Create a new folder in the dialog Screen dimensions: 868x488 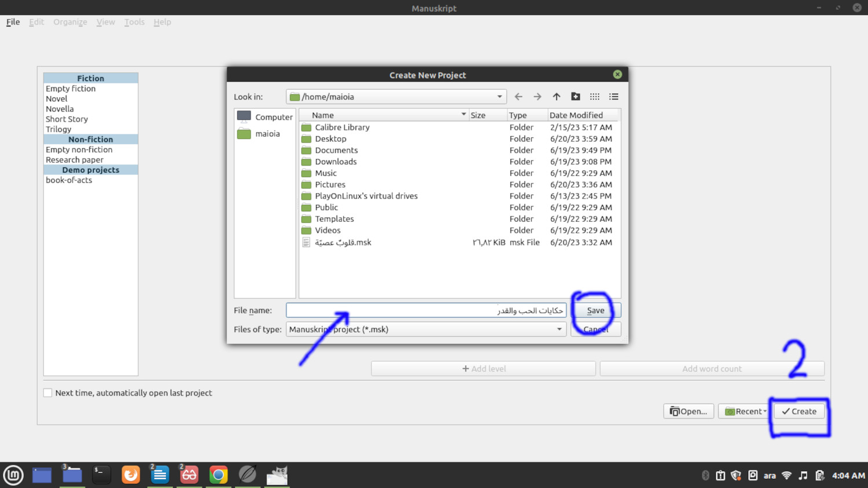coord(576,97)
